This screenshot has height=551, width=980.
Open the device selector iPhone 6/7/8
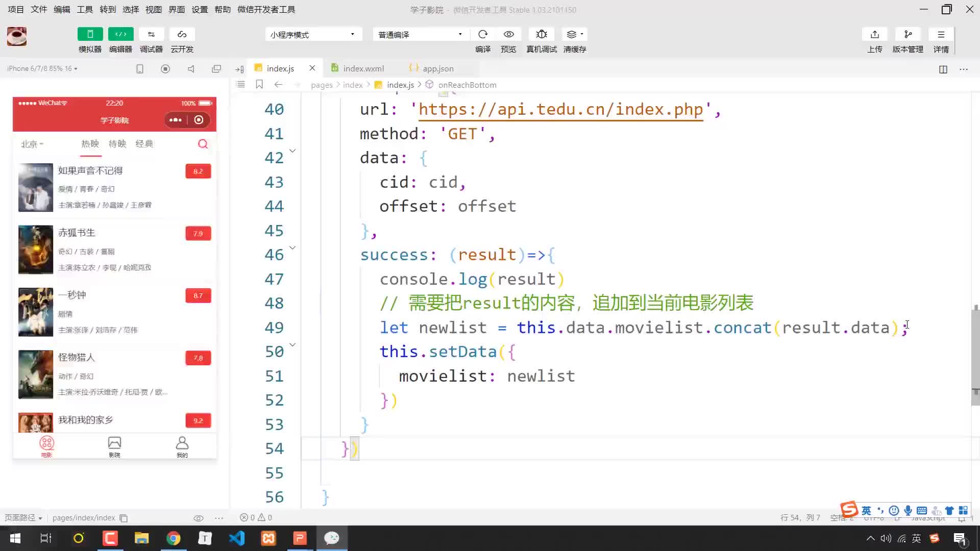(x=42, y=68)
